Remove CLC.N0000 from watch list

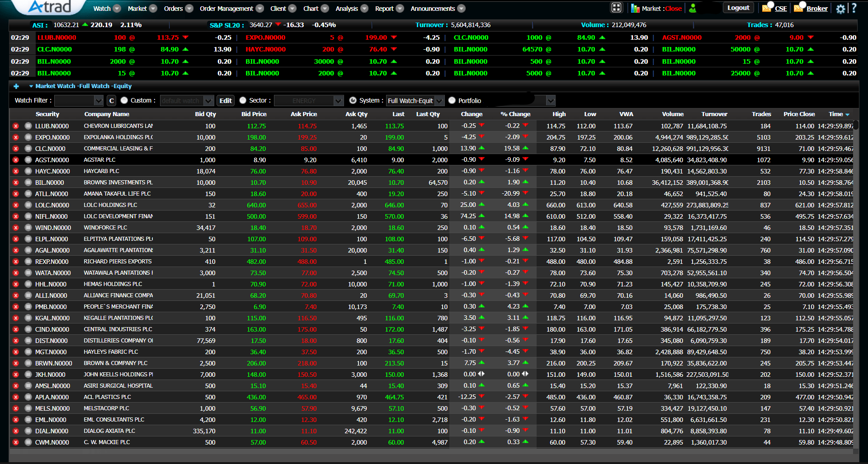[16, 149]
